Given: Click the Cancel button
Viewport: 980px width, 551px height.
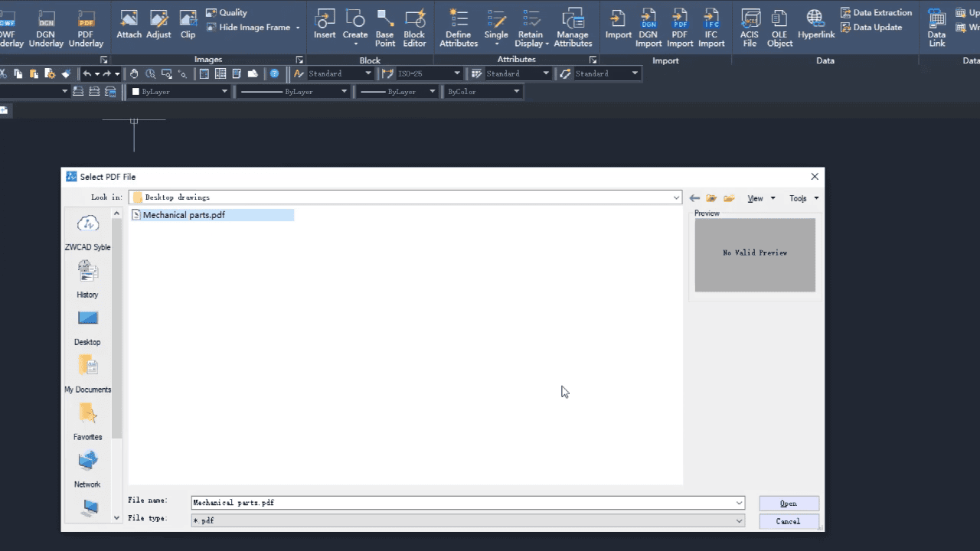Looking at the screenshot, I should click(x=789, y=521).
